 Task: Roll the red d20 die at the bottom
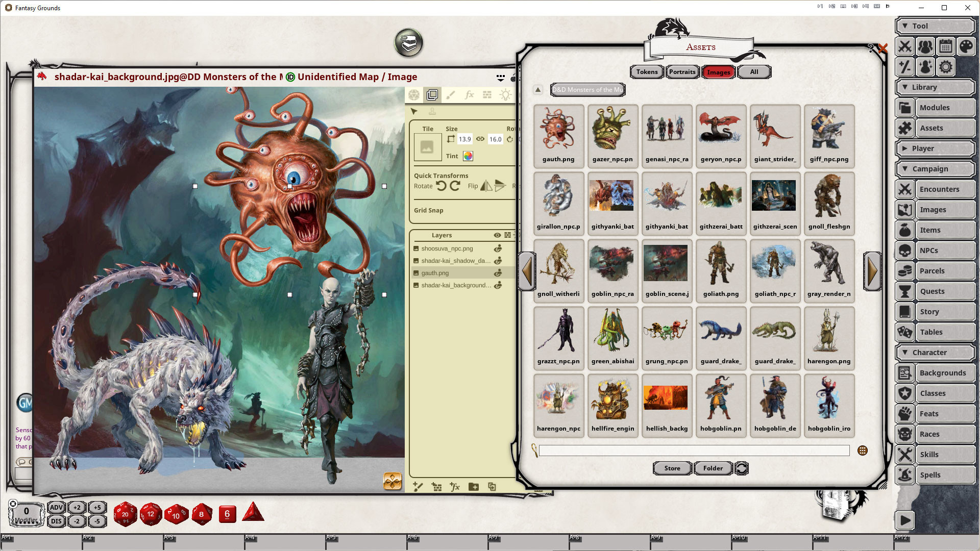(x=125, y=514)
